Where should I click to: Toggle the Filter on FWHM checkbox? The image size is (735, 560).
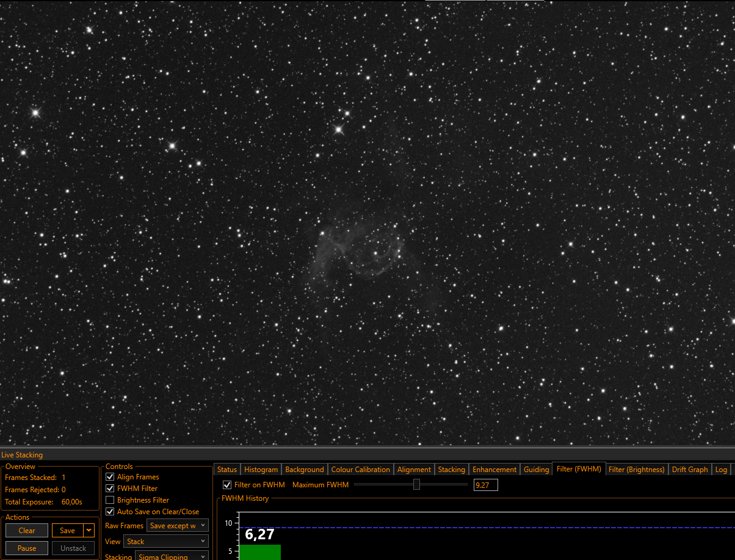pyautogui.click(x=228, y=485)
